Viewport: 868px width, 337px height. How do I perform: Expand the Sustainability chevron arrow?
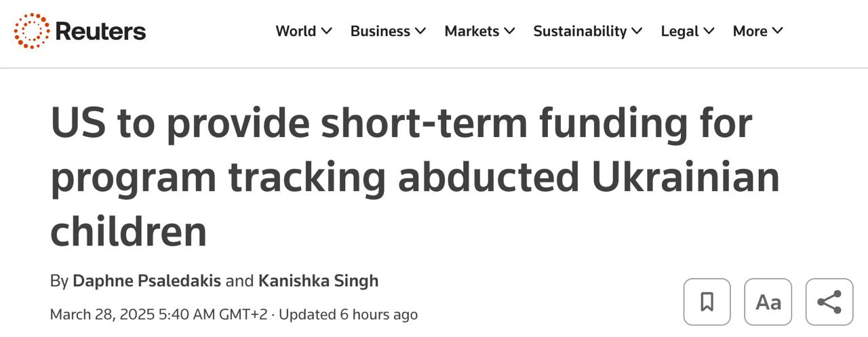click(637, 31)
